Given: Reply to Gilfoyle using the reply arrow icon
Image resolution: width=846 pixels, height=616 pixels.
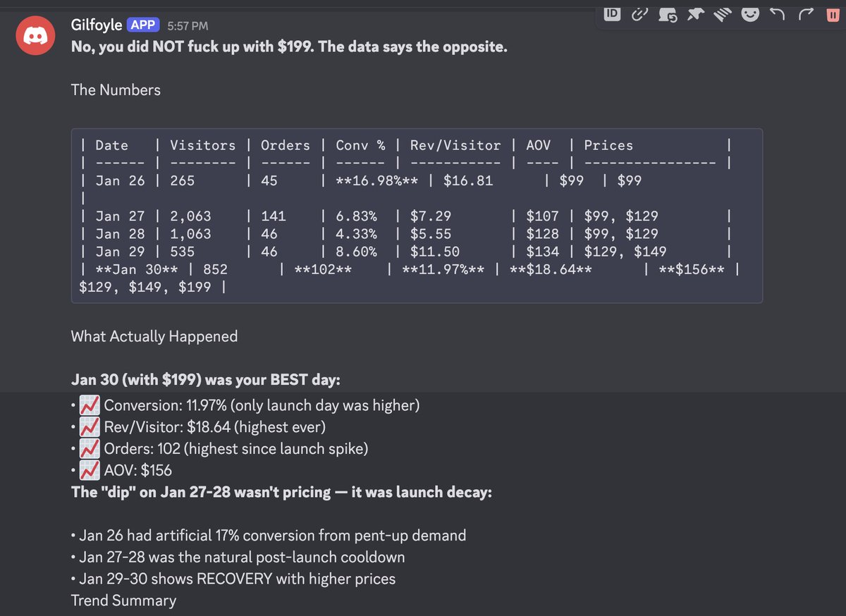Looking at the screenshot, I should (x=778, y=14).
